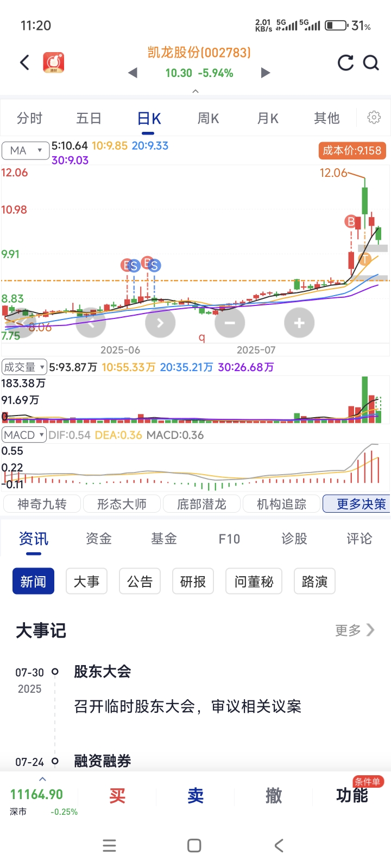Open the 诊股 section tab
The image size is (391, 868).
point(294,539)
